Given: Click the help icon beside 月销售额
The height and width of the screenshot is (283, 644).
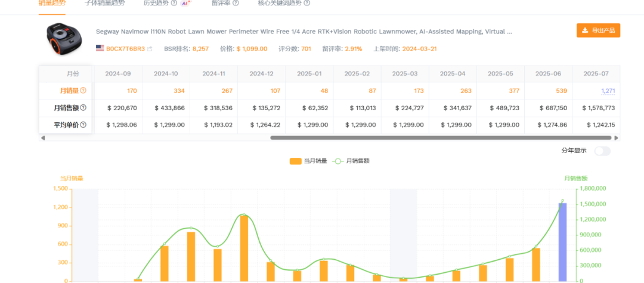Looking at the screenshot, I should click(x=83, y=108).
